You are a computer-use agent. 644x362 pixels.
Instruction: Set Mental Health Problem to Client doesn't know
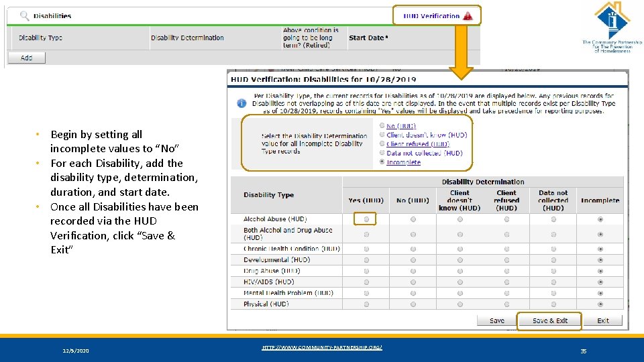click(x=460, y=293)
